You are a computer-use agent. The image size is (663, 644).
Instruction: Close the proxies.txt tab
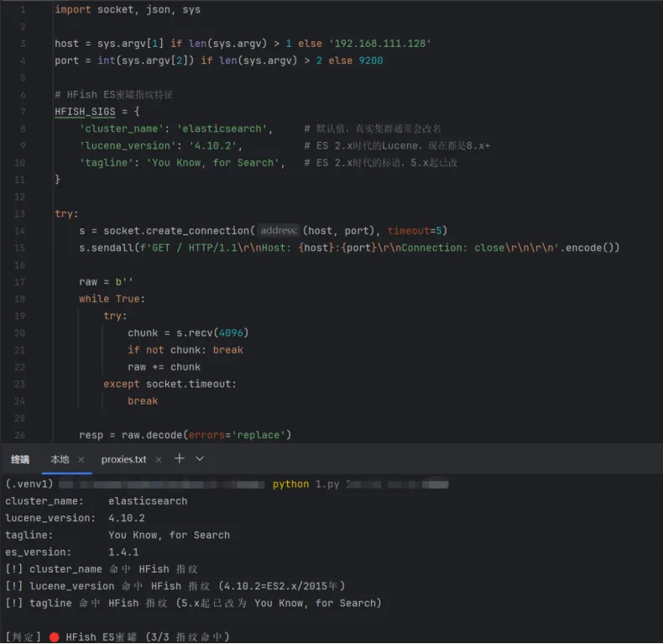point(159,459)
